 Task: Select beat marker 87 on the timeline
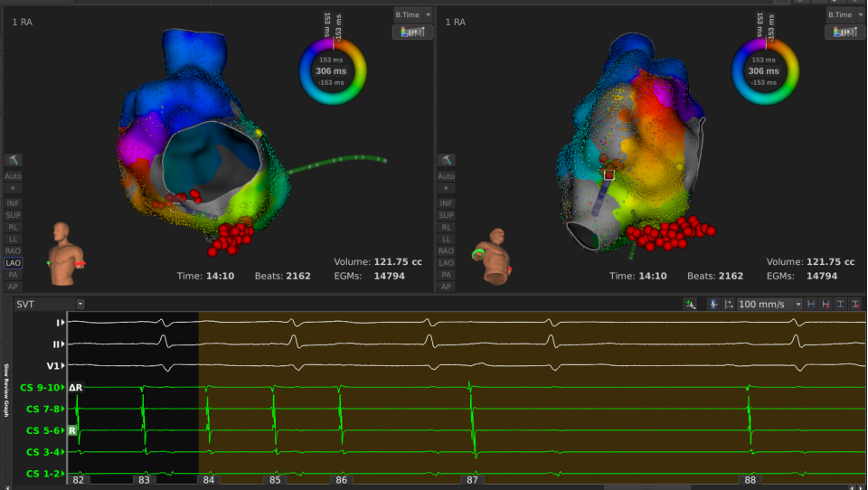(x=472, y=479)
